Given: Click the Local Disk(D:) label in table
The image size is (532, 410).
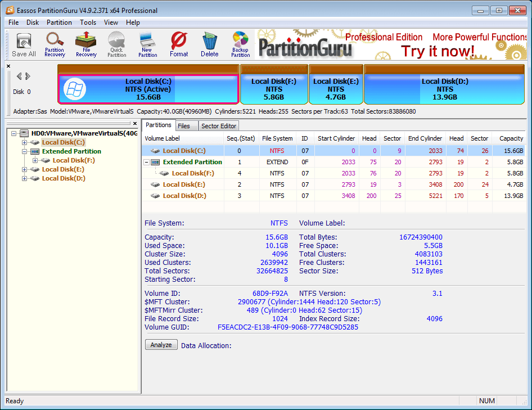Looking at the screenshot, I should coord(184,196).
